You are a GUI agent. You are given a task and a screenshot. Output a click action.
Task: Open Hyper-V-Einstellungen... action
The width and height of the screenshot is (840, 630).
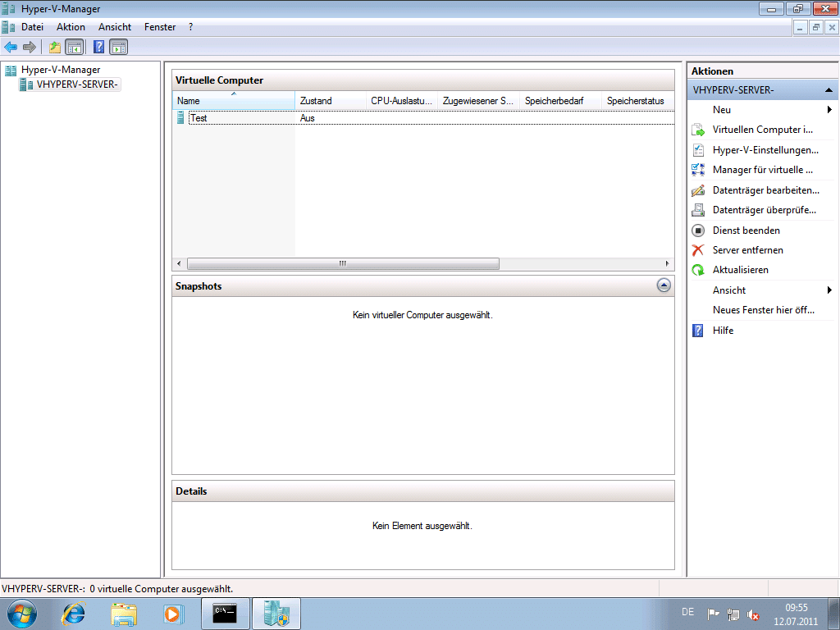point(765,150)
